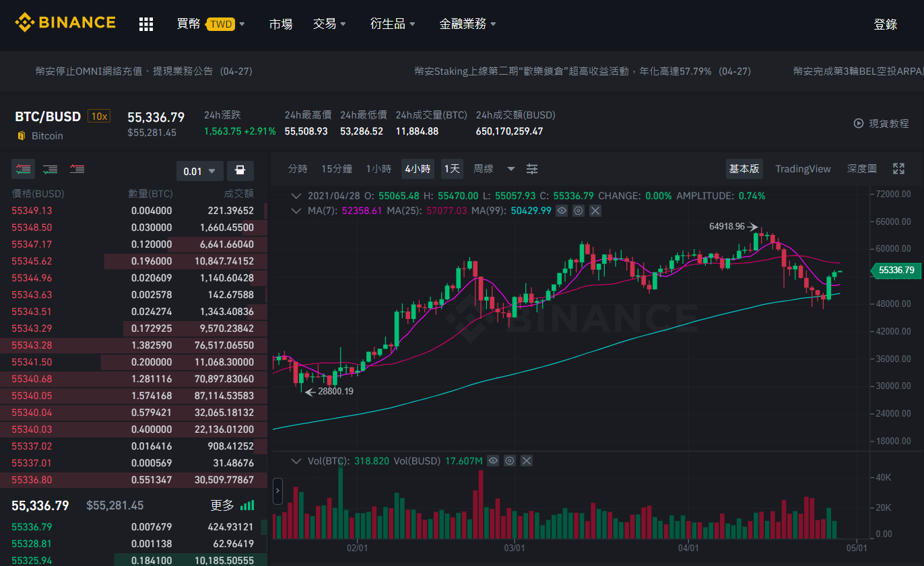Select sell order at price 55343.28

[133, 345]
